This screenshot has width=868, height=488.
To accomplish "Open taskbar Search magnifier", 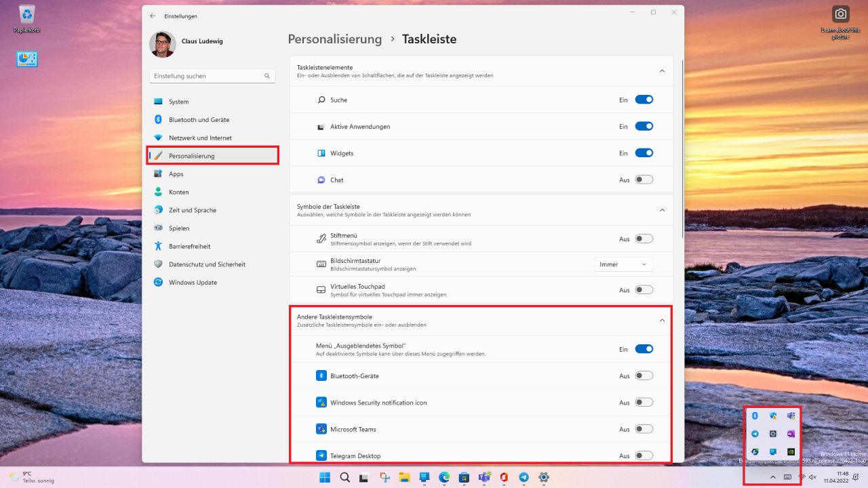I will tap(344, 477).
